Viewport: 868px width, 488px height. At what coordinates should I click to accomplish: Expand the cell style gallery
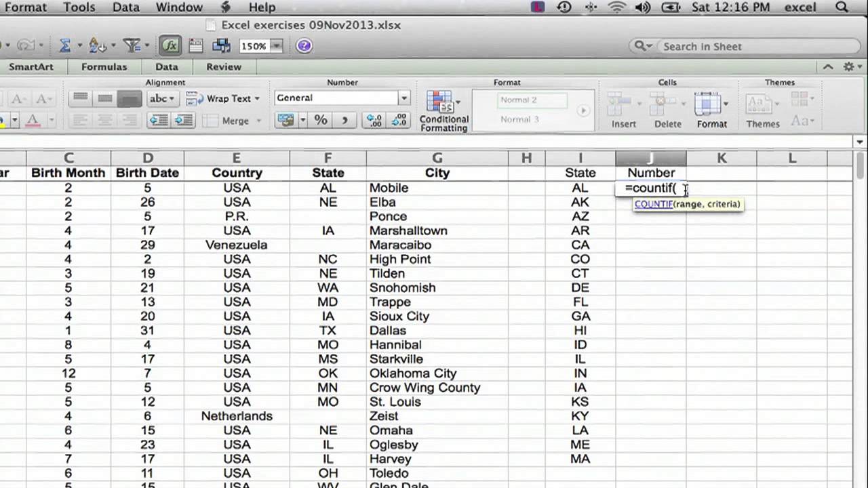pos(582,110)
